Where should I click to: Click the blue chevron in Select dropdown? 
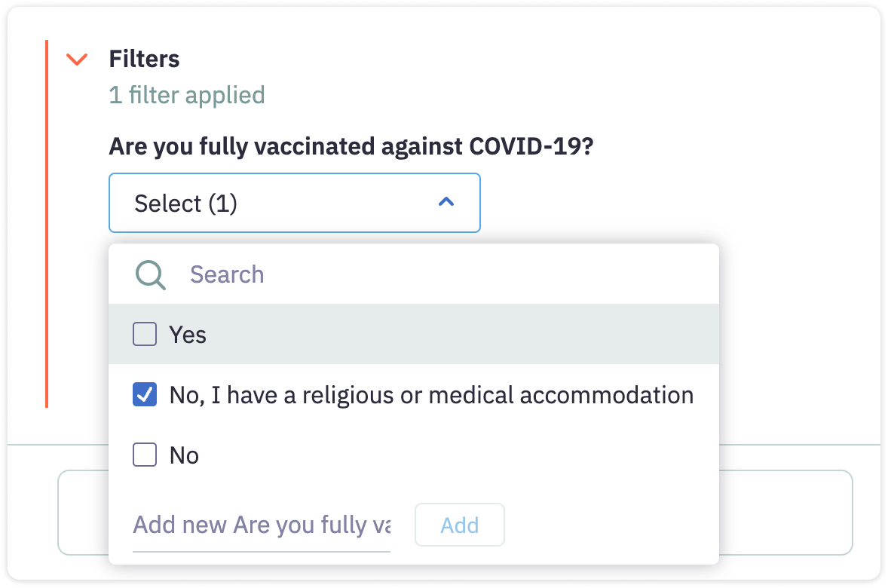(x=446, y=202)
